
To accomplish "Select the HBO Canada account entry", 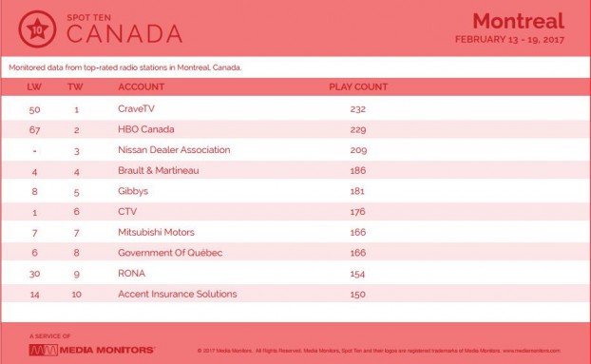I will coord(146,129).
